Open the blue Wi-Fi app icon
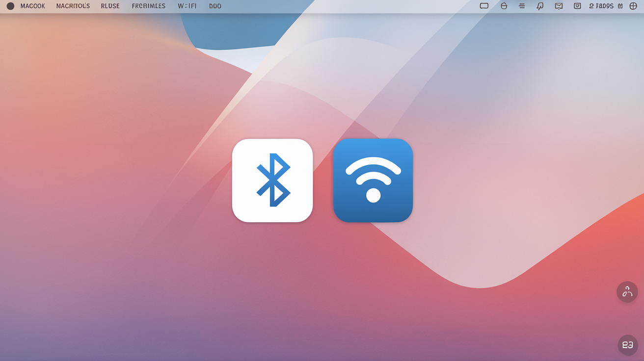The width and height of the screenshot is (644, 361). (373, 180)
